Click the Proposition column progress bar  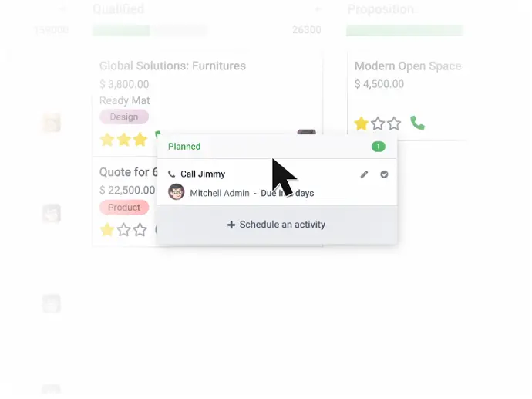[405, 30]
